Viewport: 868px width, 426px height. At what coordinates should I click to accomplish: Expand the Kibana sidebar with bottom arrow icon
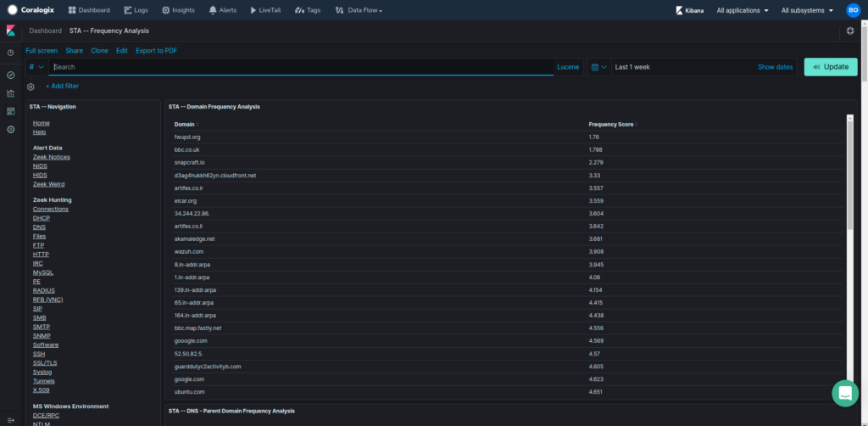[10, 420]
